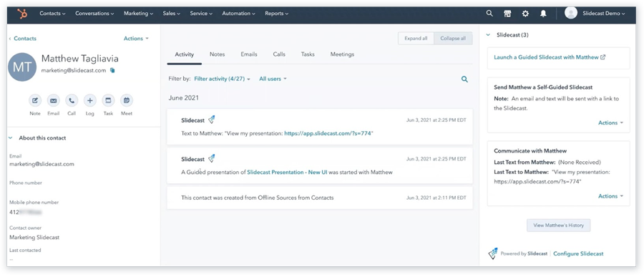644x275 pixels.
Task: Click Slidecast icon on Guided presentation card
Action: 211,158
